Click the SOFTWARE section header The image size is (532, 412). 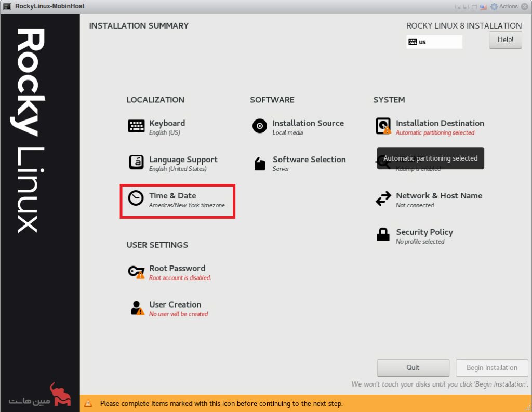(272, 100)
